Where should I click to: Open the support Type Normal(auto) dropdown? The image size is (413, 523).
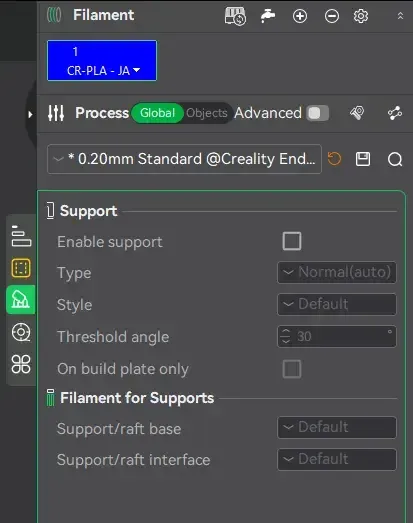[337, 272]
